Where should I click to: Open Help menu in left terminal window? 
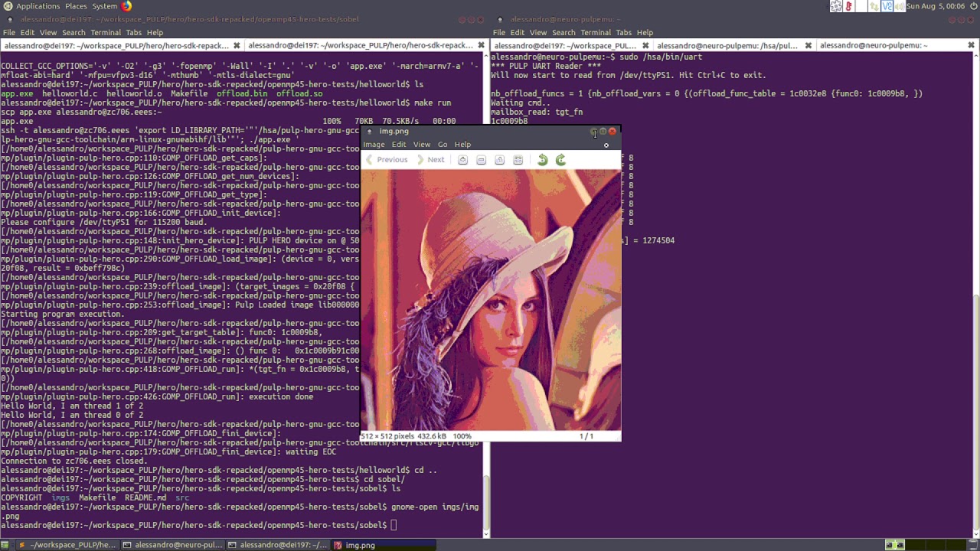155,33
